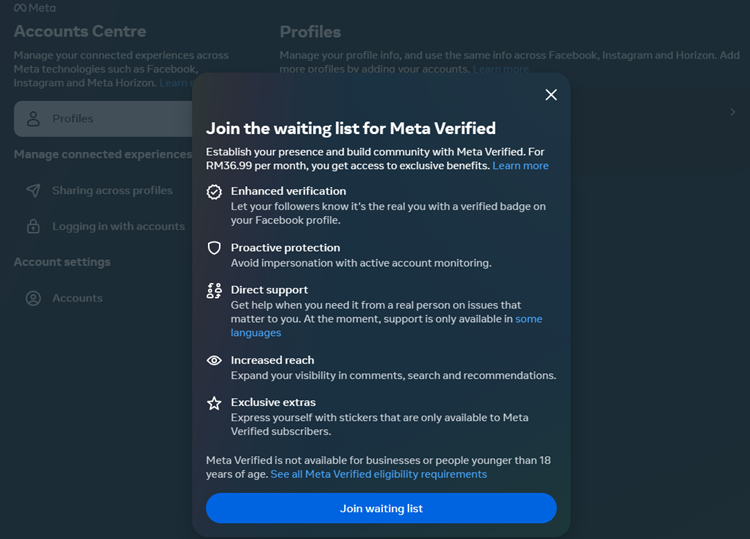
Task: Click the Profiles person icon
Action: pos(33,119)
